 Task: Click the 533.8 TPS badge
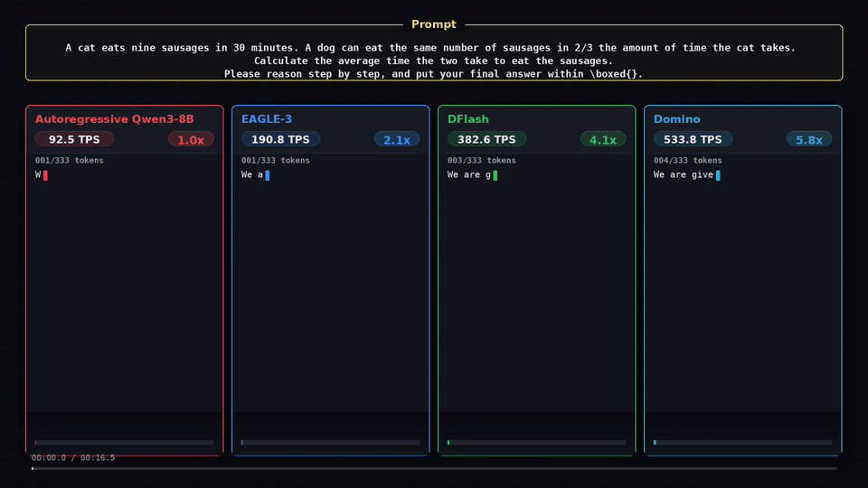[x=693, y=139]
